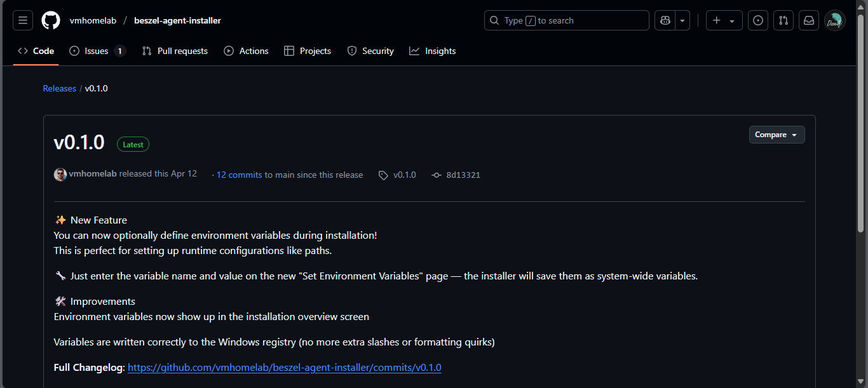Screen dimensions: 868x388
Task: Open the notifications inbox icon
Action: (809, 20)
